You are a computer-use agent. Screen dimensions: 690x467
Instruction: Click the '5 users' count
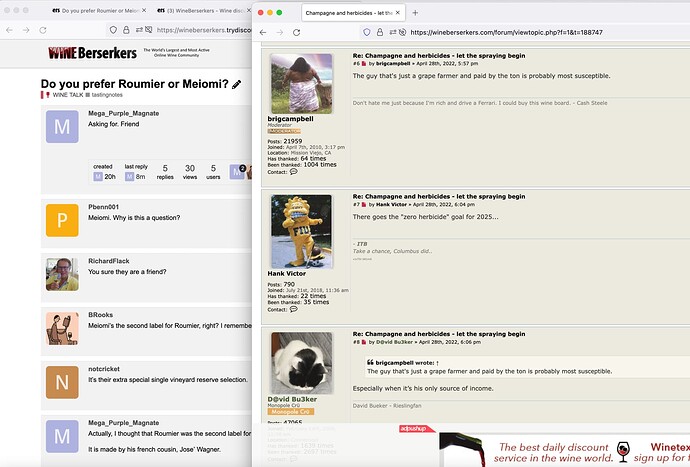[x=213, y=172]
